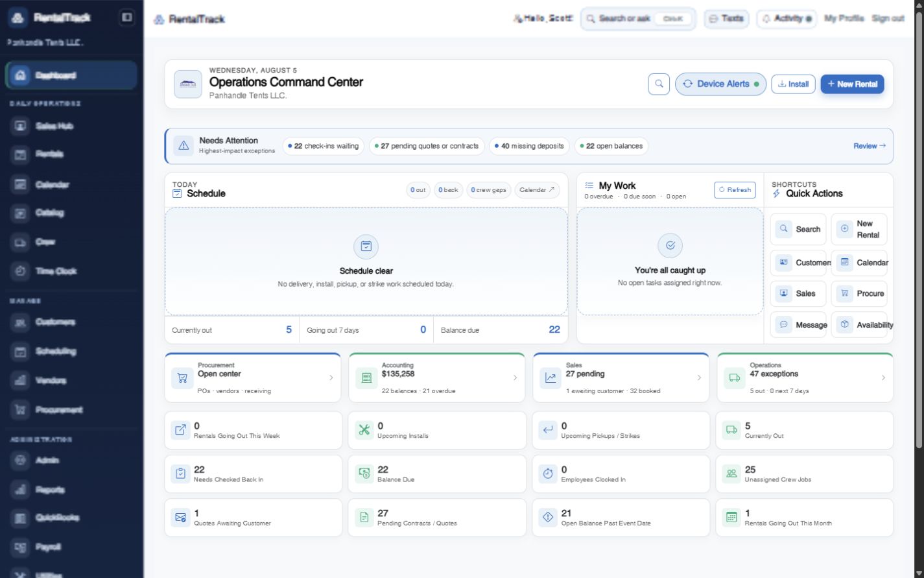Open Customers quick action

pos(798,263)
